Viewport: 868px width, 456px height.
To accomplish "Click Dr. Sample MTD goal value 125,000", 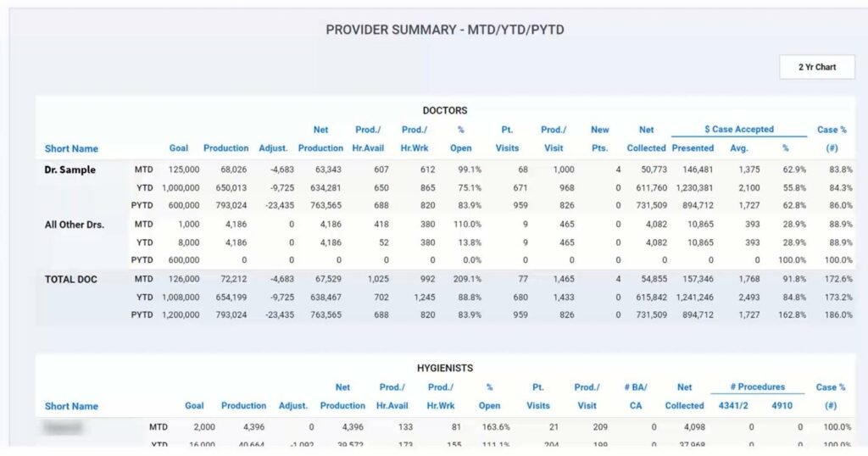I will pyautogui.click(x=184, y=170).
